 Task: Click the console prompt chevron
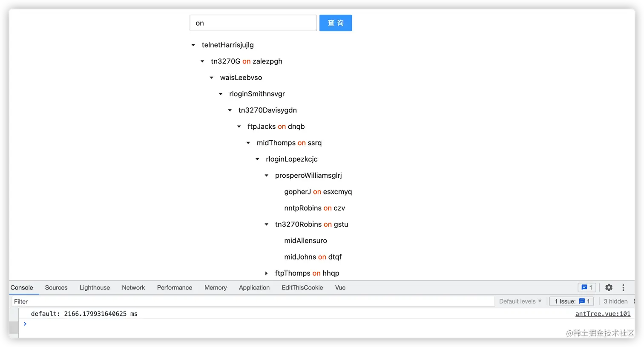25,324
